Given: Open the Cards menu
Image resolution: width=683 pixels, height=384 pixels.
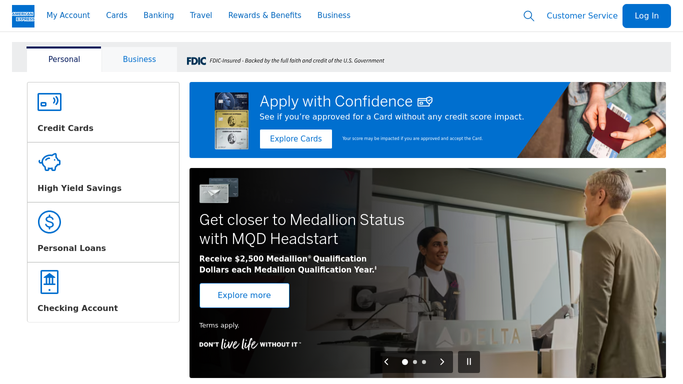Looking at the screenshot, I should click(117, 15).
